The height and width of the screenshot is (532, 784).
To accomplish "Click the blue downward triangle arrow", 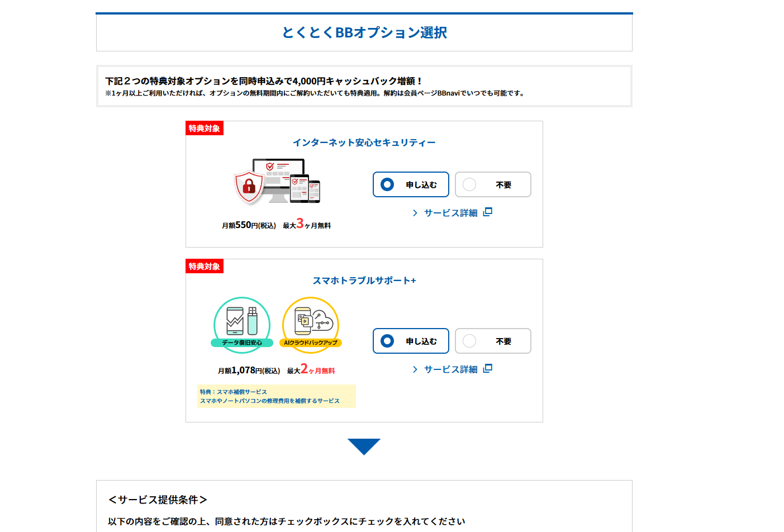I will tap(364, 446).
